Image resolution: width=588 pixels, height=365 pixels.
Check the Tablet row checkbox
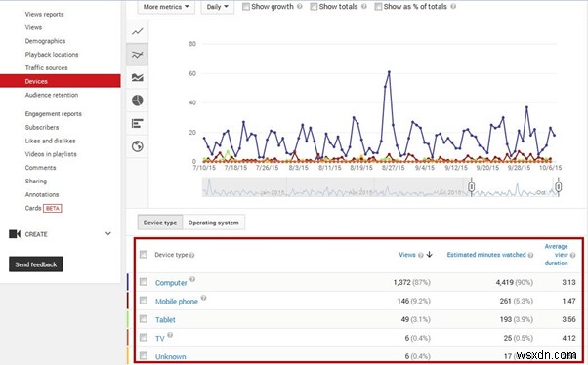point(144,318)
